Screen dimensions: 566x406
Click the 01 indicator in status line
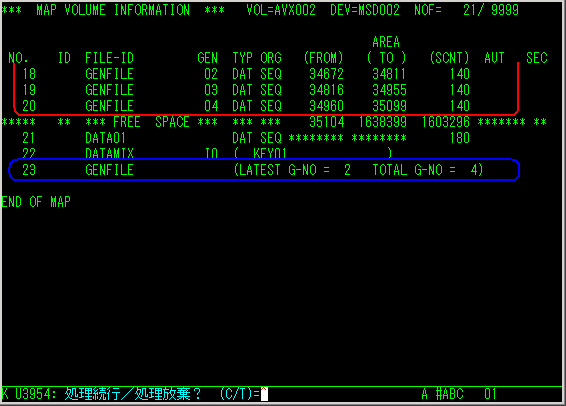tap(491, 394)
